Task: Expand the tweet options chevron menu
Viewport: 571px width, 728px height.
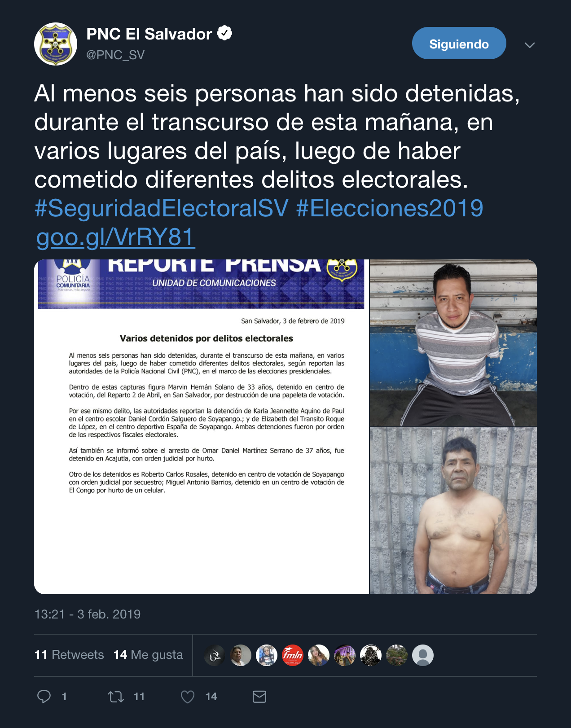Action: click(x=530, y=45)
